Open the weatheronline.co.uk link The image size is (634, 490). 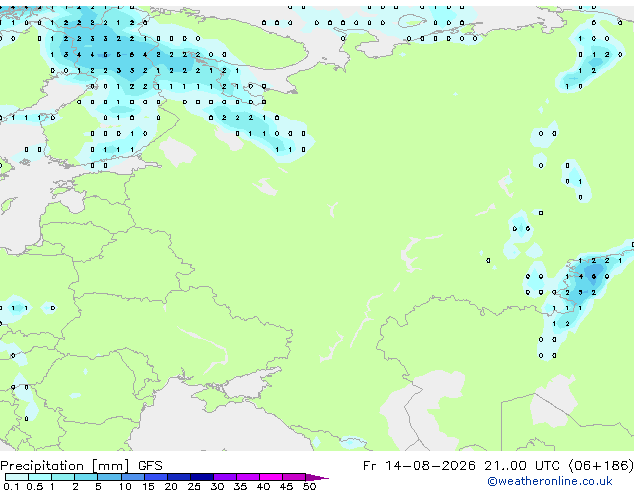tap(550, 481)
